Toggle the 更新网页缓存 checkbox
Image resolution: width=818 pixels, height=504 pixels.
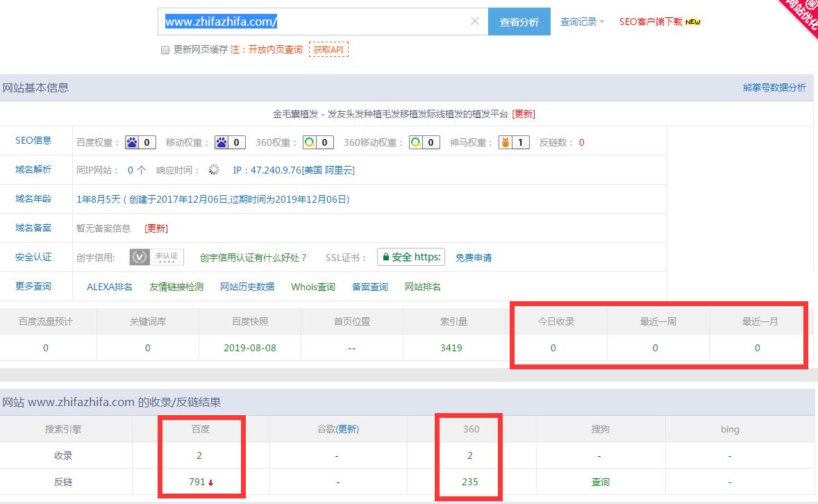click(x=165, y=50)
